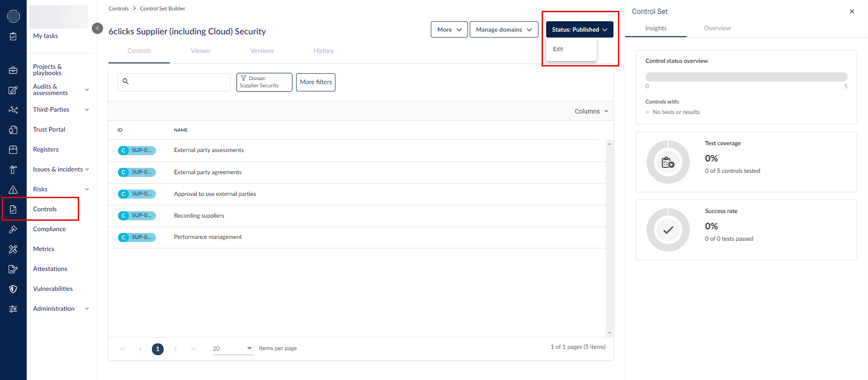
Task: Open the My tasks clipboard icon
Action: coord(13,36)
